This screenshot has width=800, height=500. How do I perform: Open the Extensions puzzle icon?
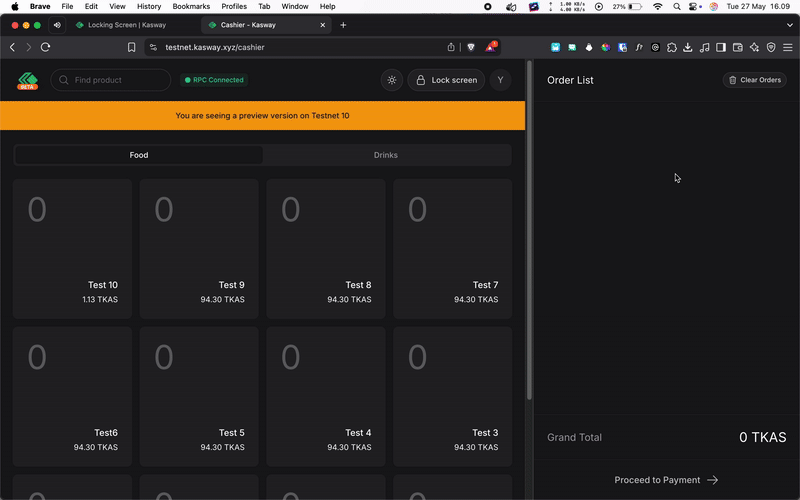pyautogui.click(x=672, y=47)
